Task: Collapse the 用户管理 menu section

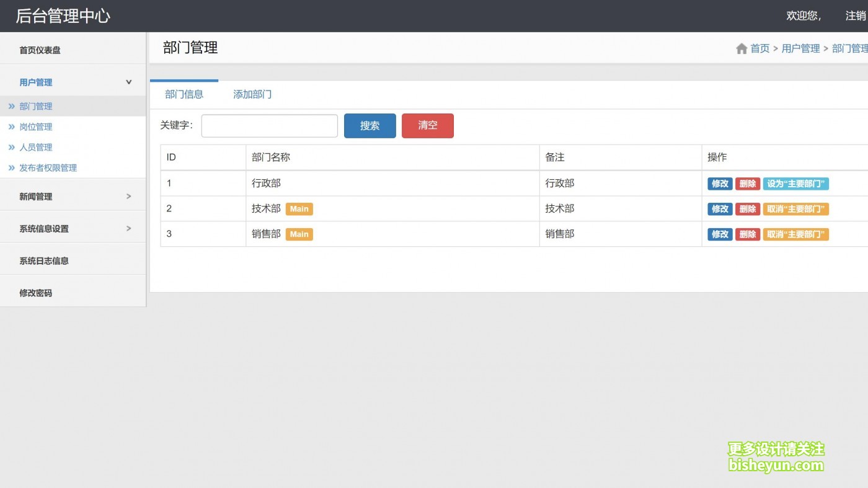Action: (x=37, y=81)
